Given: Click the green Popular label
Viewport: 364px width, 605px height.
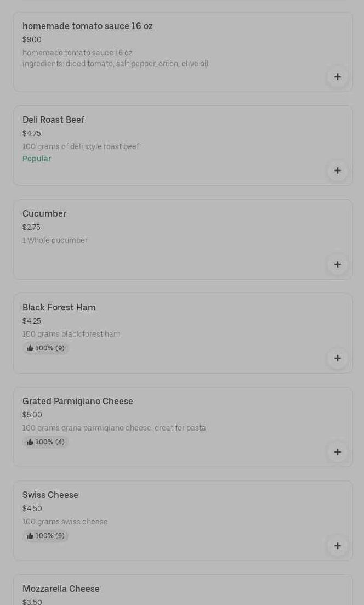Looking at the screenshot, I should 37,159.
